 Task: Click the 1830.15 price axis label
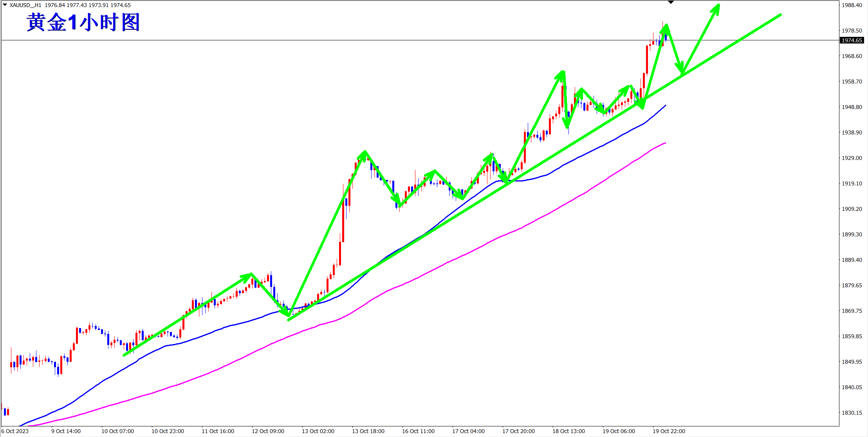coord(852,413)
